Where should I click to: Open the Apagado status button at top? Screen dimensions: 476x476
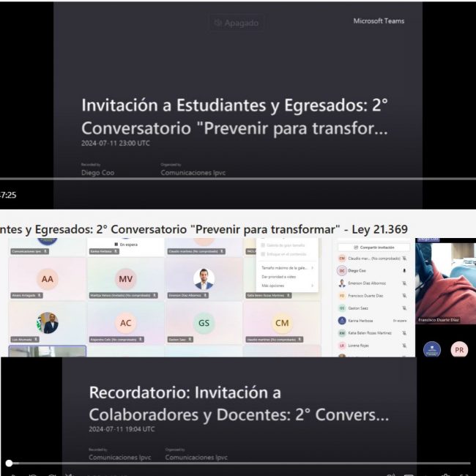point(236,23)
